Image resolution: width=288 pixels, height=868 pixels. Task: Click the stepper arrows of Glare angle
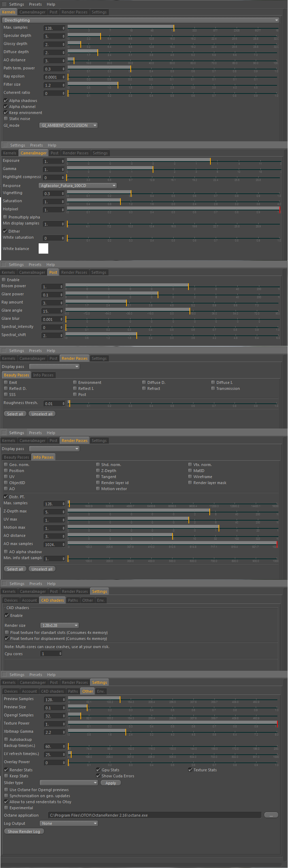point(61,311)
